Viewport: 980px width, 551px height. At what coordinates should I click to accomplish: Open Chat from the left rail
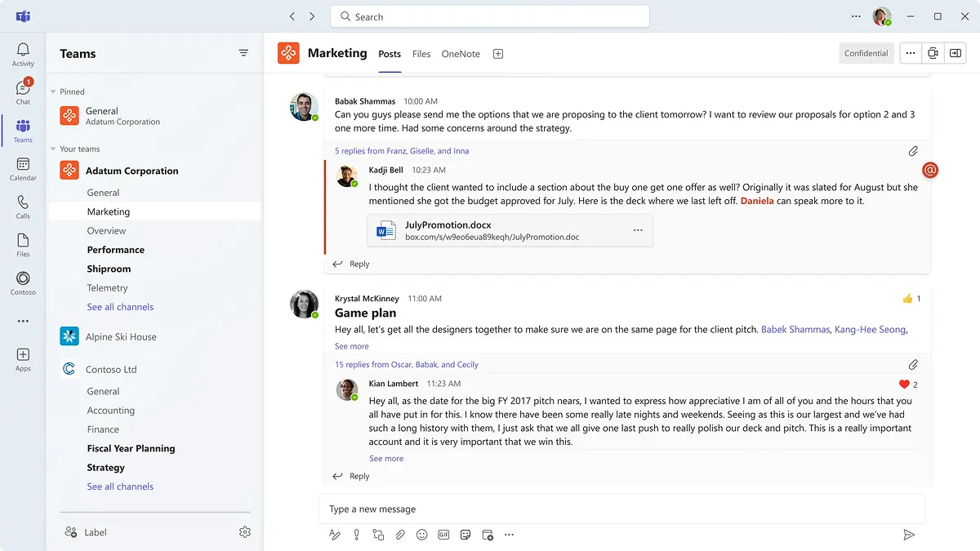point(23,92)
